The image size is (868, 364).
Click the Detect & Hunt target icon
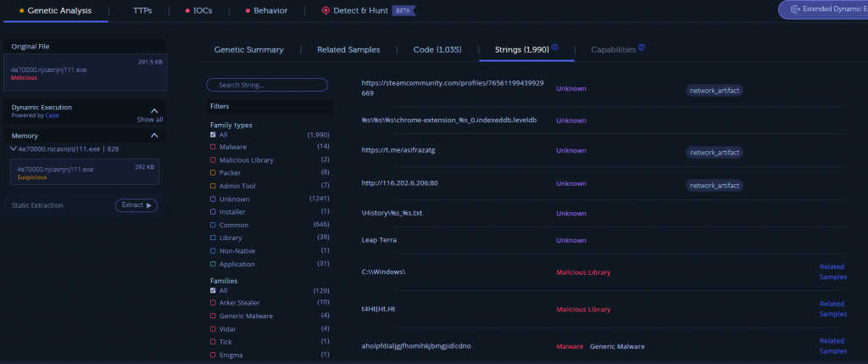click(x=325, y=10)
